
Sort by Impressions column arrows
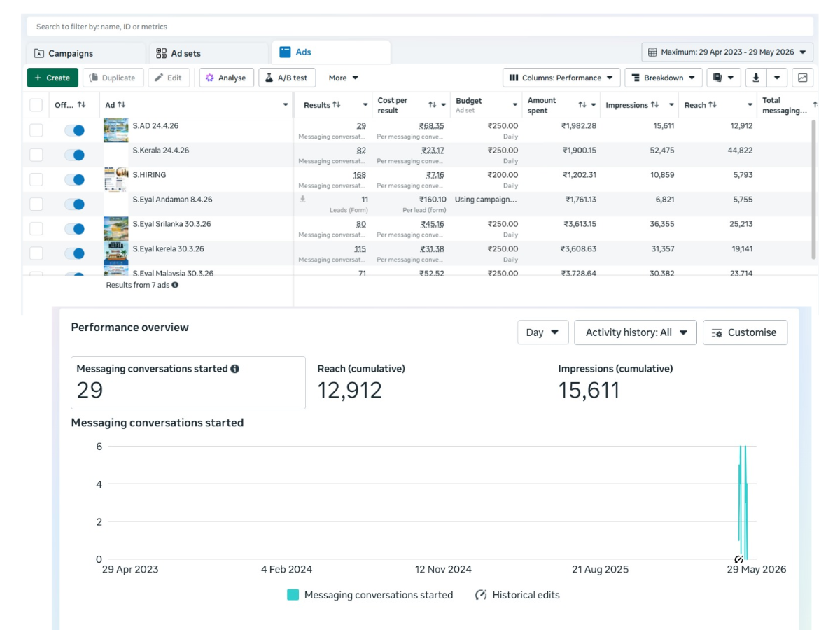(x=655, y=105)
